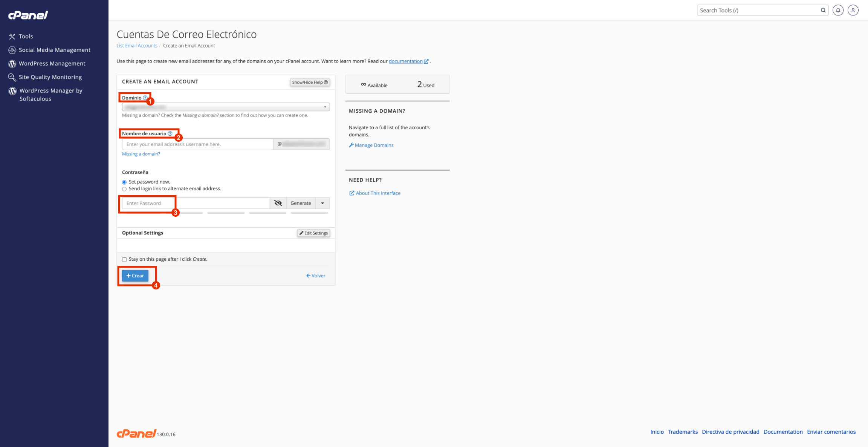
Task: Open the Manage Domains link
Action: pyautogui.click(x=374, y=145)
